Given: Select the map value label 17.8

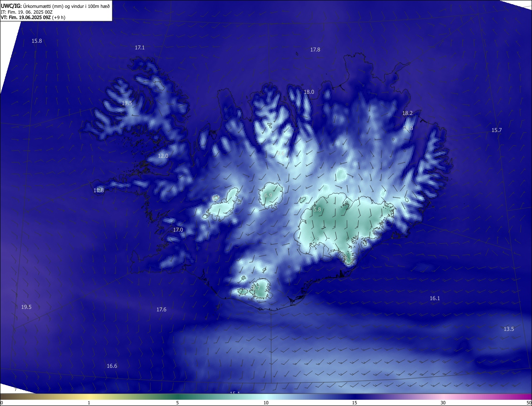Looking at the screenshot, I should tap(315, 49).
